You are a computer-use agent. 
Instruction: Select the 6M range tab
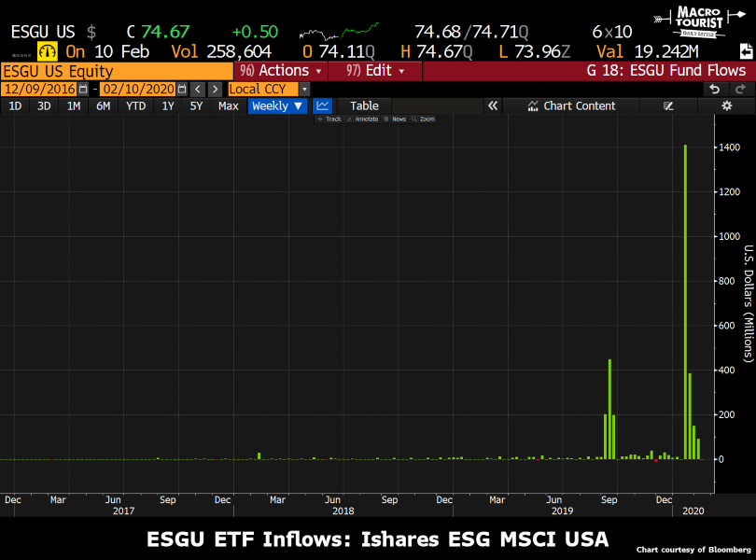(x=104, y=105)
